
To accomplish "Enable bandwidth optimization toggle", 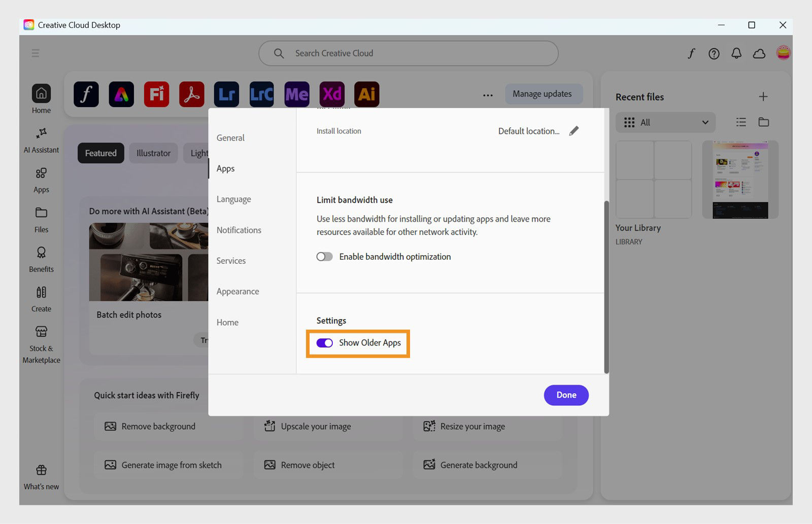I will point(325,257).
